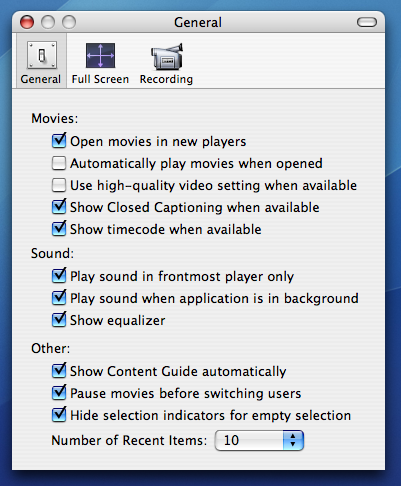Click the Other: section heading
The image size is (401, 486).
(51, 349)
